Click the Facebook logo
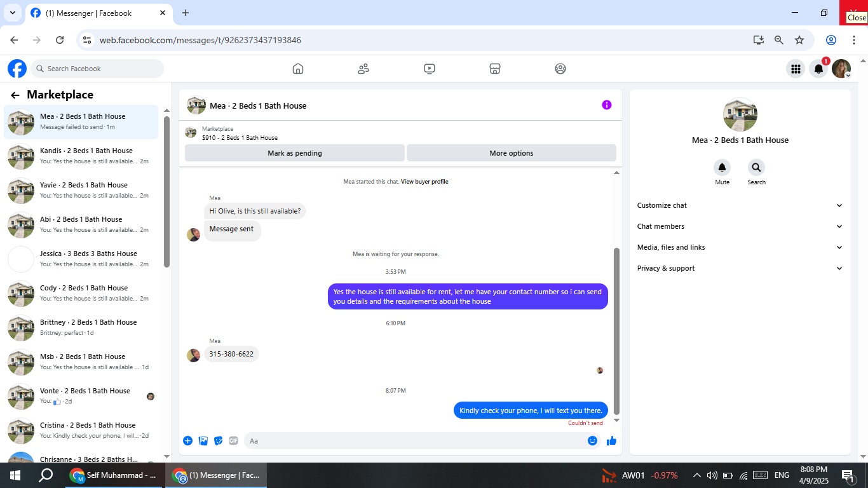 pos(17,69)
